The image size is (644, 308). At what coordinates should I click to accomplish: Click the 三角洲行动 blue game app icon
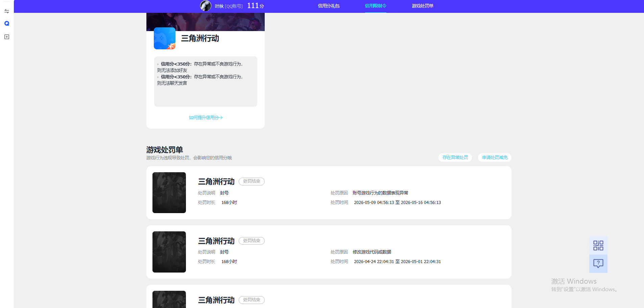165,38
